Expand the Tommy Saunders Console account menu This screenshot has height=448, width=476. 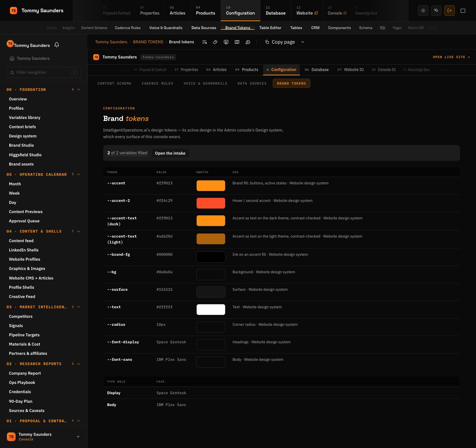[x=78, y=436]
